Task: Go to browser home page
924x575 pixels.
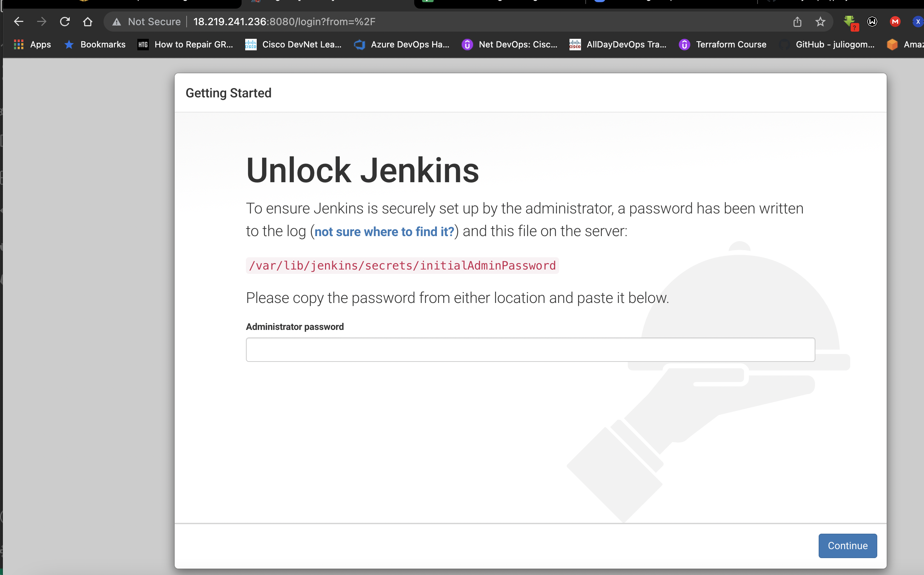Action: 87,22
